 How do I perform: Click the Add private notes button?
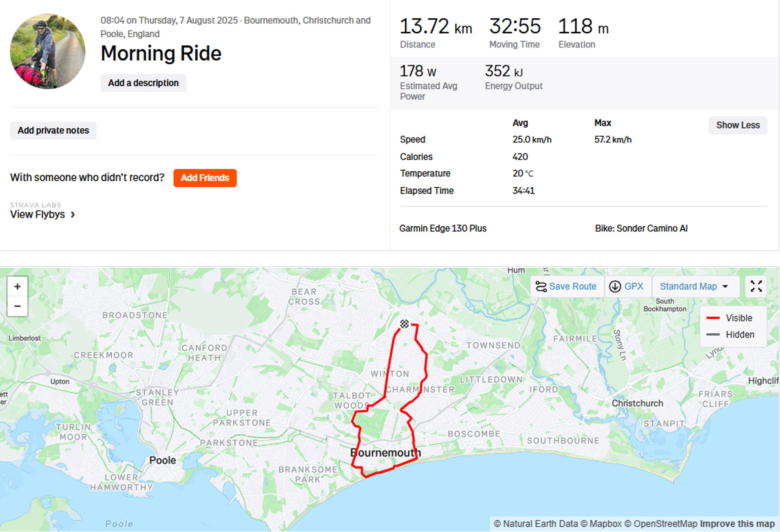pos(53,131)
